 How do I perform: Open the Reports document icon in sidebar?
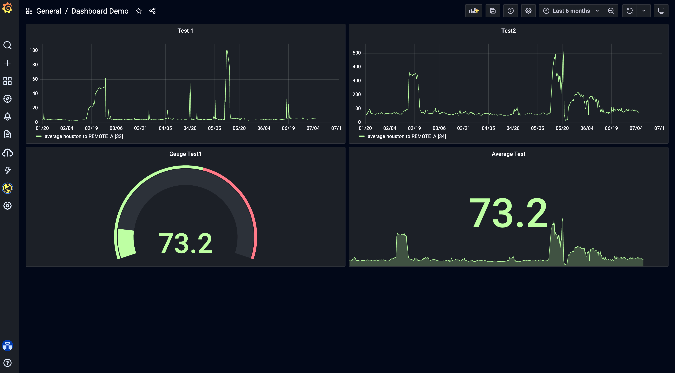pos(7,134)
